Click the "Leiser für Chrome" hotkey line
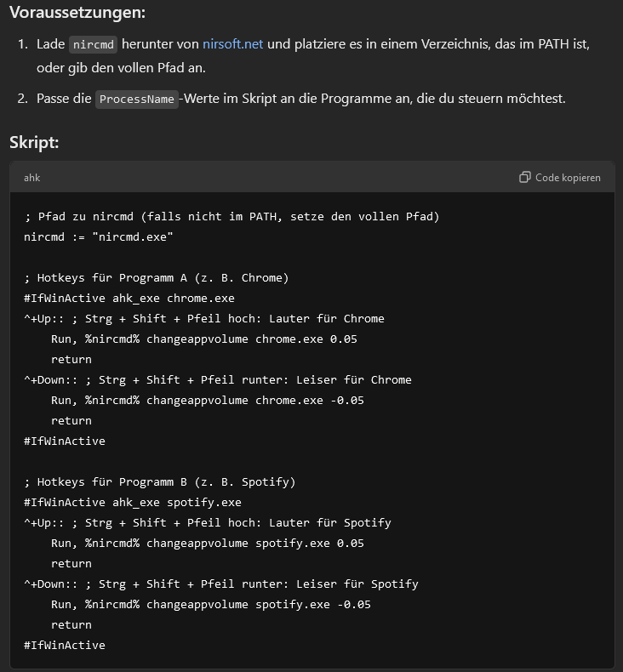 pyautogui.click(x=218, y=379)
